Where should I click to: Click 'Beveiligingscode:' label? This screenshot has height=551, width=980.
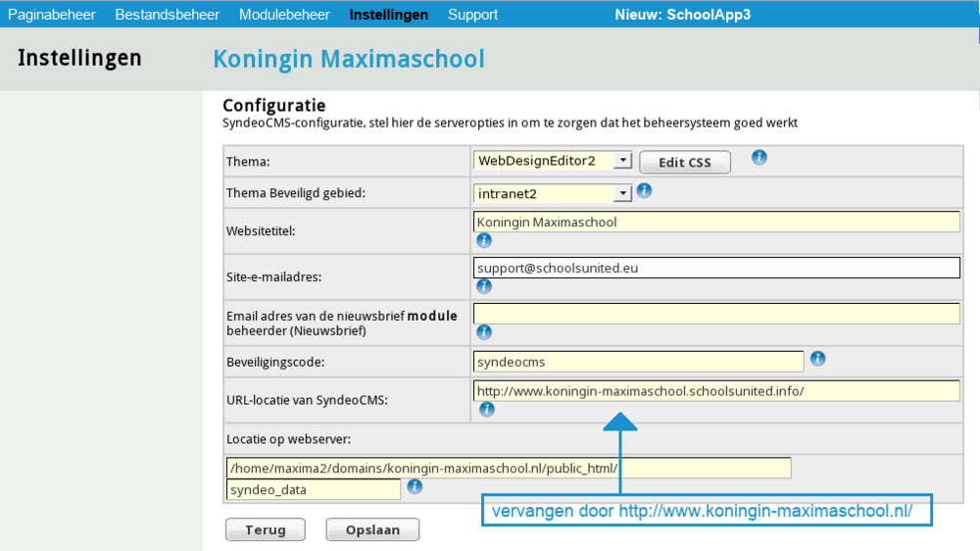pos(275,362)
